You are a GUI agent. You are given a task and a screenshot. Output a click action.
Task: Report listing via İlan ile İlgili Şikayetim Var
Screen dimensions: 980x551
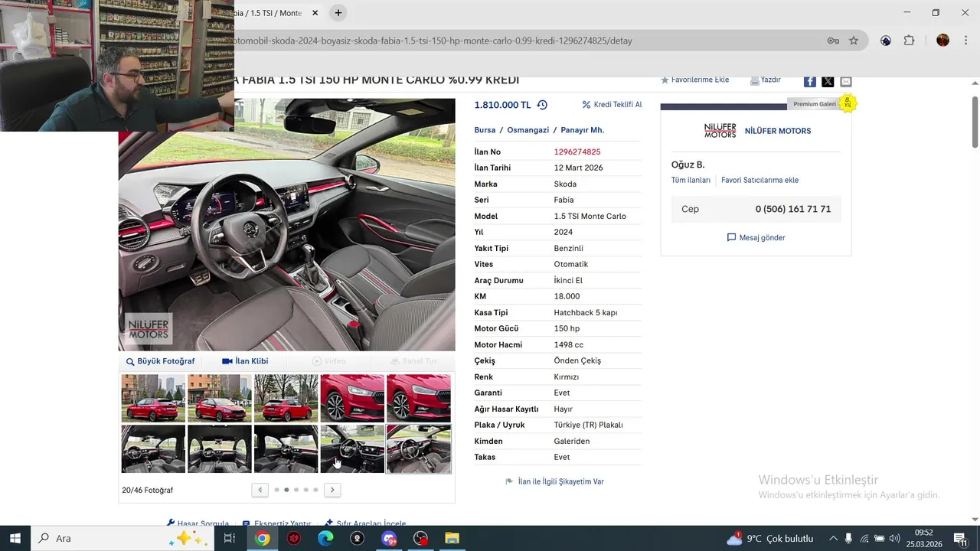pos(555,482)
